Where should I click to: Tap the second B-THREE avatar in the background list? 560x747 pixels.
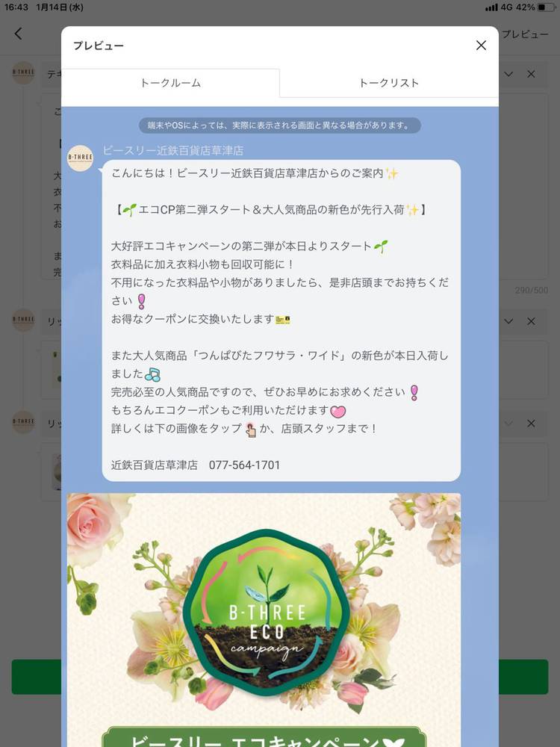pyautogui.click(x=23, y=320)
